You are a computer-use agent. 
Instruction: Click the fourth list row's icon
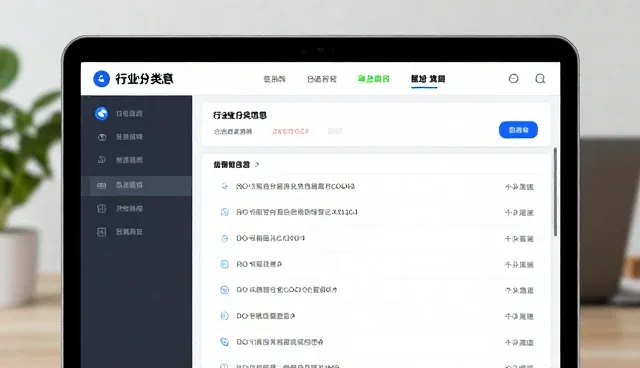(224, 264)
